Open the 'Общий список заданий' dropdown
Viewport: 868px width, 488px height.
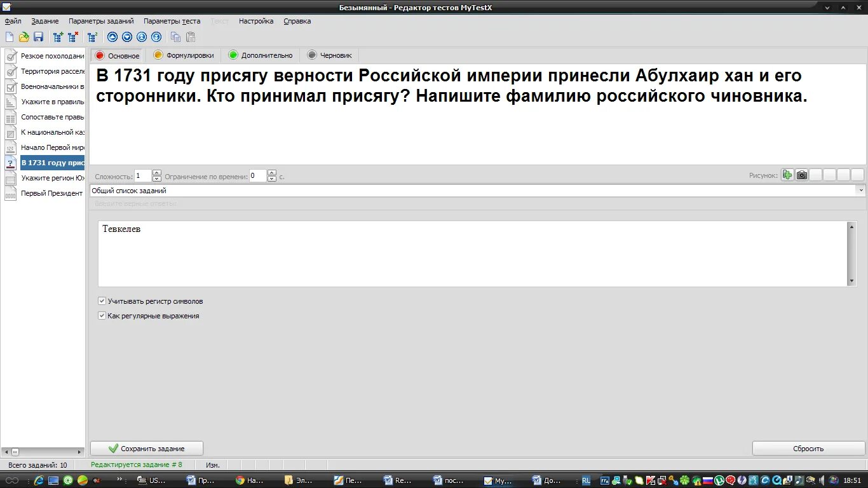862,190
